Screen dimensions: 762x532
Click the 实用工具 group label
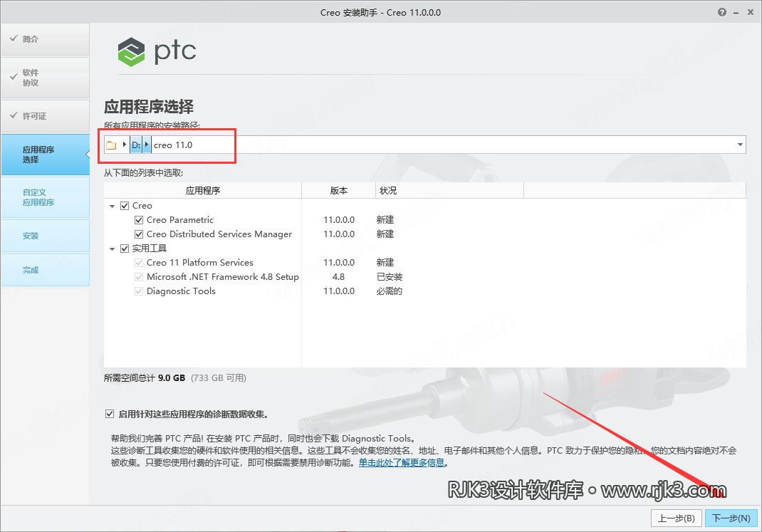pos(149,249)
